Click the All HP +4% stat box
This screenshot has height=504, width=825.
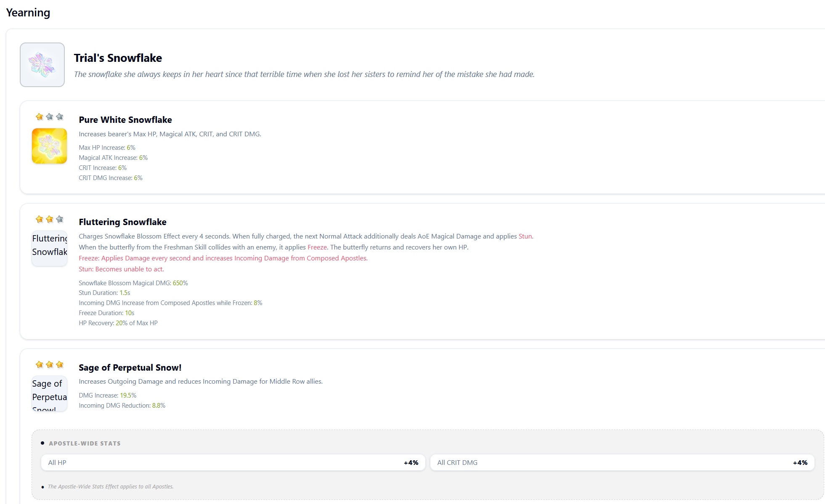pyautogui.click(x=233, y=462)
